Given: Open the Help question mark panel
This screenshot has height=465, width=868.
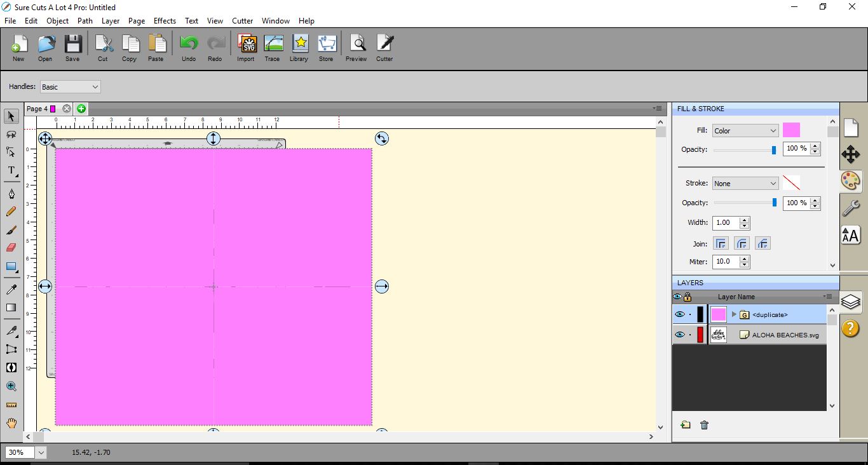Looking at the screenshot, I should pyautogui.click(x=851, y=328).
